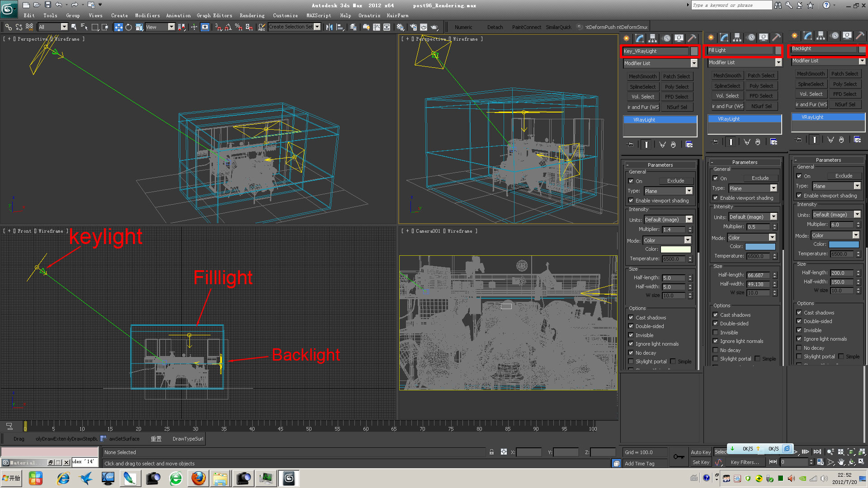Click Backlight blue color swatch
Viewport: 868px width, 488px height.
pos(844,244)
